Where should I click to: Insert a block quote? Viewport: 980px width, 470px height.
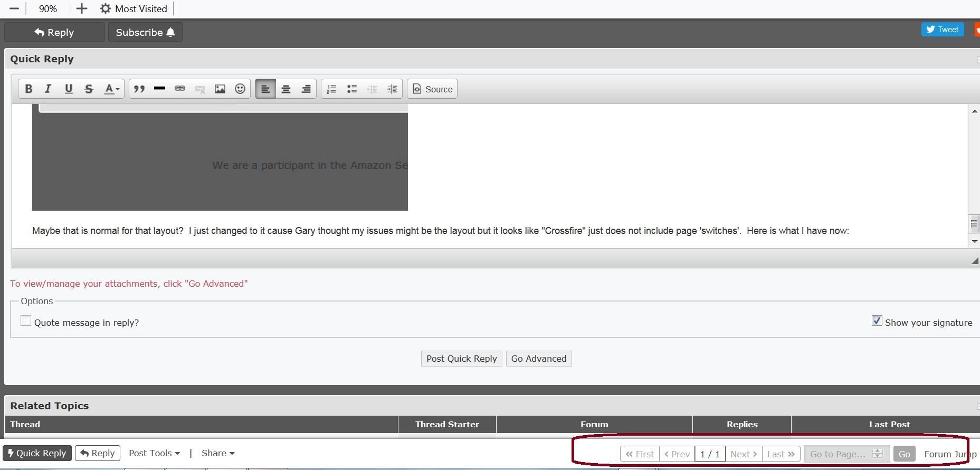139,89
